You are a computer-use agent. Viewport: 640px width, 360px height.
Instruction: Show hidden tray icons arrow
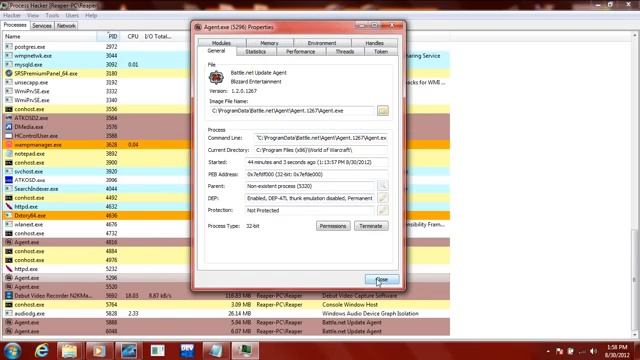(548, 351)
